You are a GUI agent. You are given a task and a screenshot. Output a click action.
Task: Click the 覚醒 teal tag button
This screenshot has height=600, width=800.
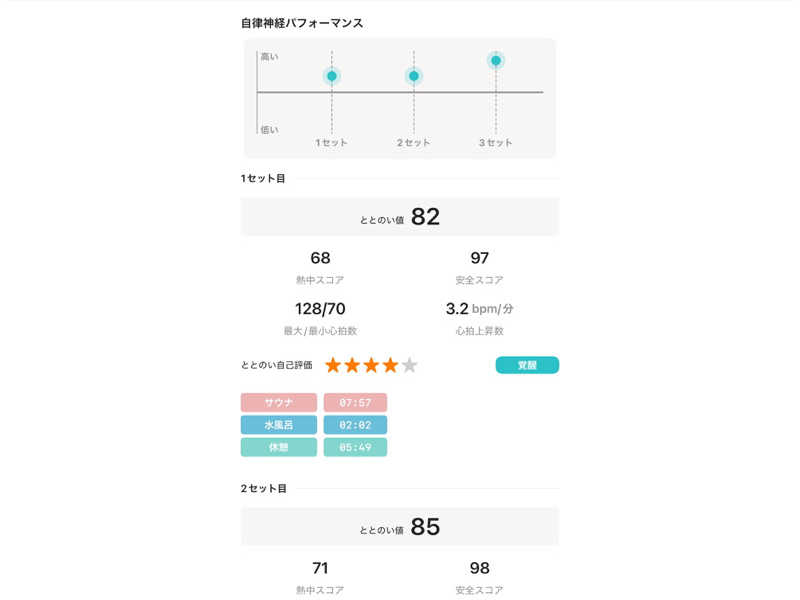pyautogui.click(x=527, y=365)
